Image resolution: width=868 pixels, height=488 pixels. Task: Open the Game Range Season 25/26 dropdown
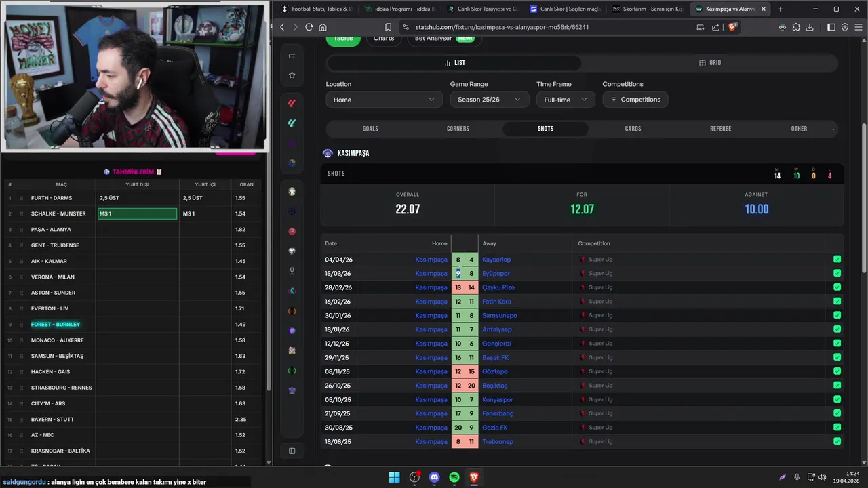(x=489, y=100)
